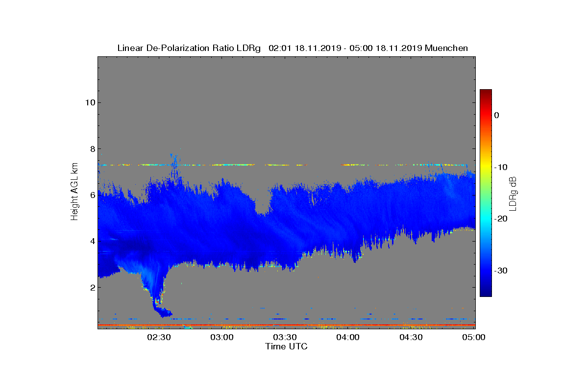Click the height tick label 4
This screenshot has width=588, height=392.
[x=92, y=241]
